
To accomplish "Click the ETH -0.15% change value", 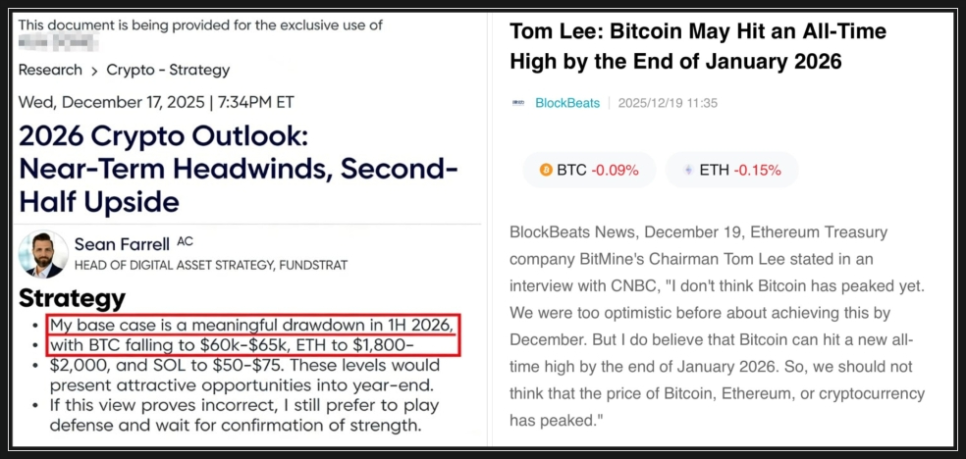I will [x=757, y=170].
